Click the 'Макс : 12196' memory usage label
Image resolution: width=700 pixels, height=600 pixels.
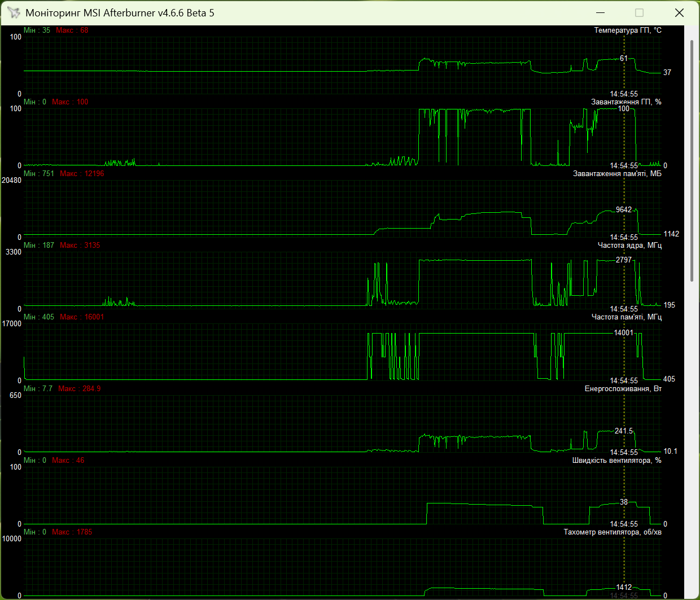(82, 174)
